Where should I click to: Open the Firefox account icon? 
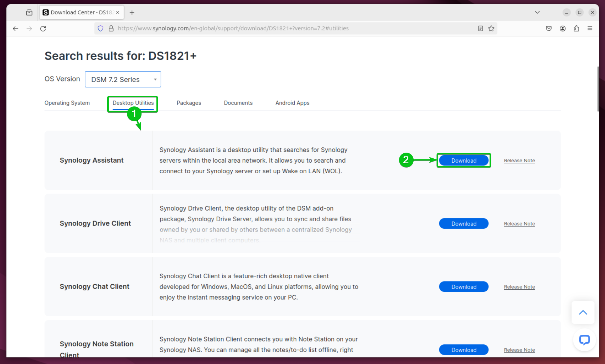[563, 28]
